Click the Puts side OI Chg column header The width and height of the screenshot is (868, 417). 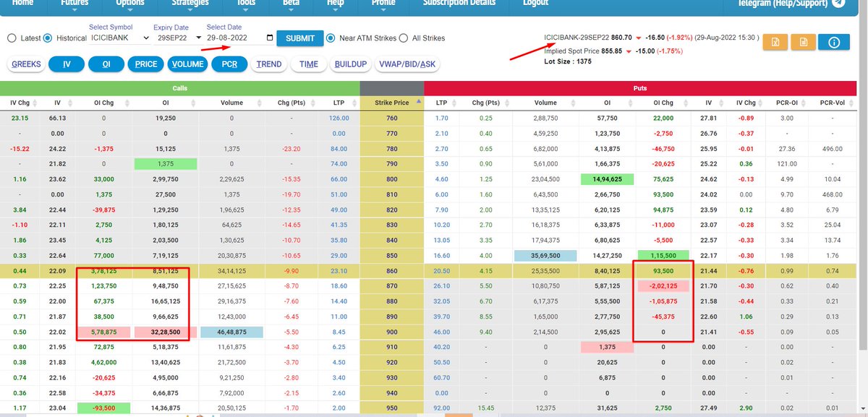(663, 103)
